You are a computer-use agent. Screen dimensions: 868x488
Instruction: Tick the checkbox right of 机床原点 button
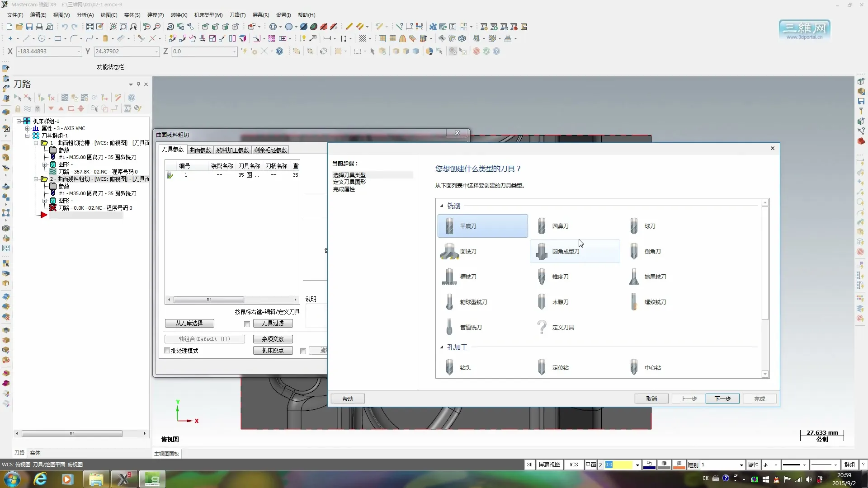tap(303, 351)
